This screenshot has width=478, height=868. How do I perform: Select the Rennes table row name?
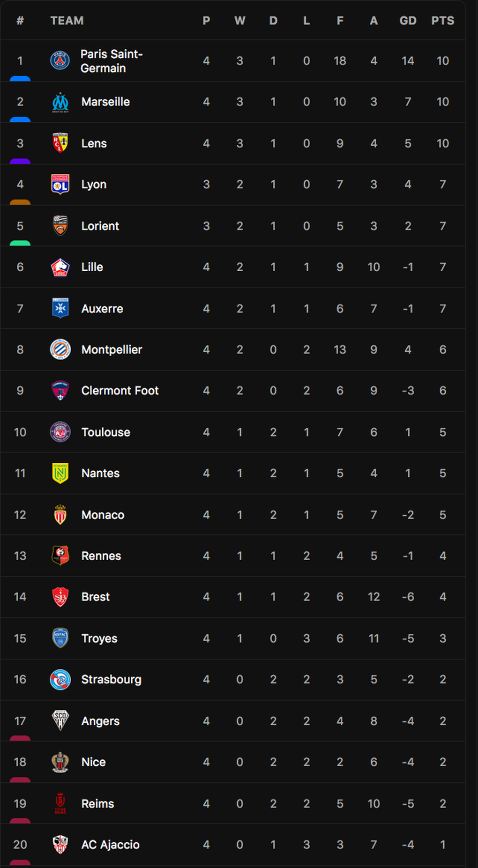[x=101, y=556]
